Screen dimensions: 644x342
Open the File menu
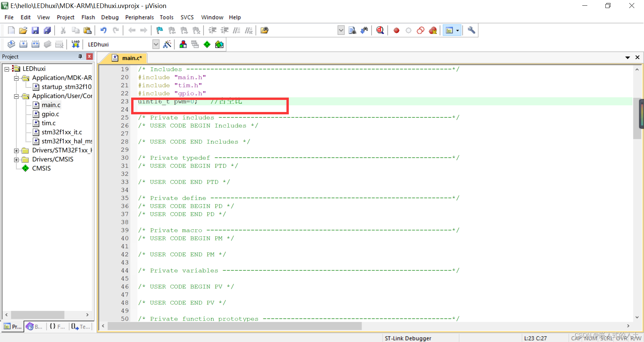9,17
